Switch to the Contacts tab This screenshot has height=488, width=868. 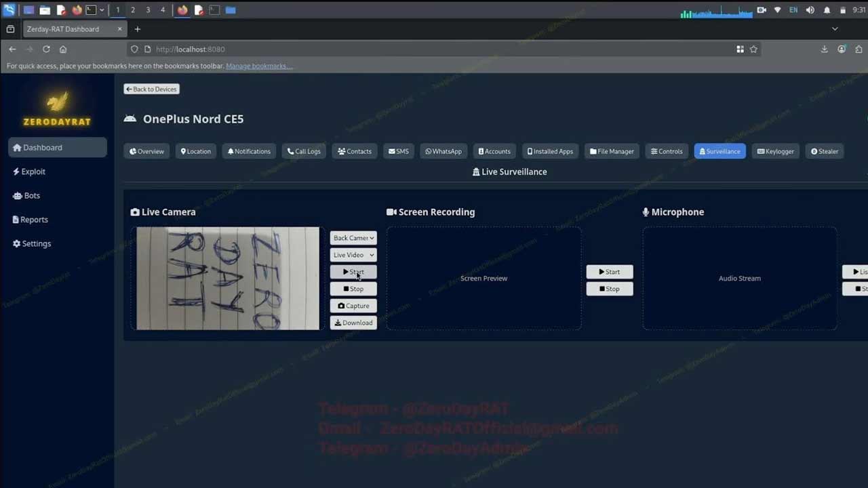pyautogui.click(x=355, y=151)
